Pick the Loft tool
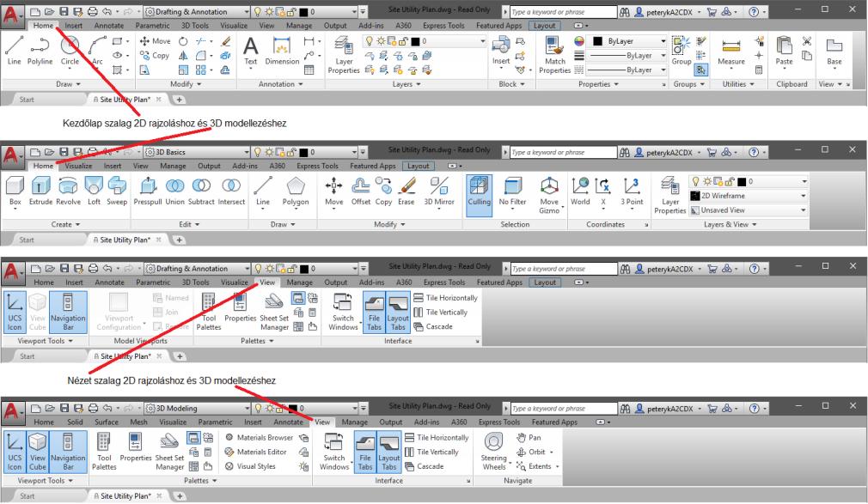 pos(95,191)
